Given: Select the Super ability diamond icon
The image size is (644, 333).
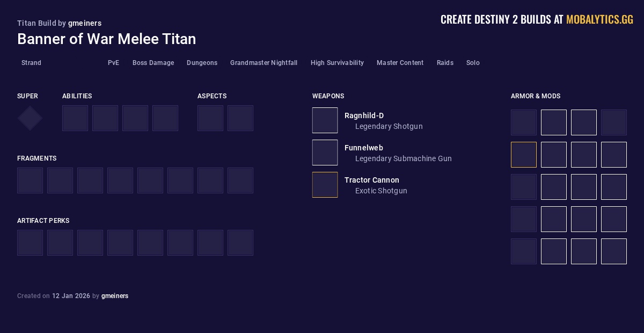Looking at the screenshot, I should [x=30, y=118].
